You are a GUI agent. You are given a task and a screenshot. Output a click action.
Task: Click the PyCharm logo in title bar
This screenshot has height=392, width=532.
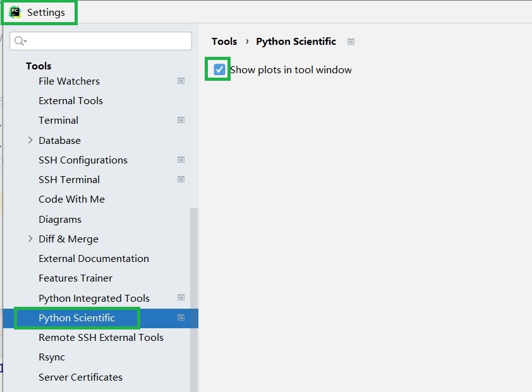(15, 12)
